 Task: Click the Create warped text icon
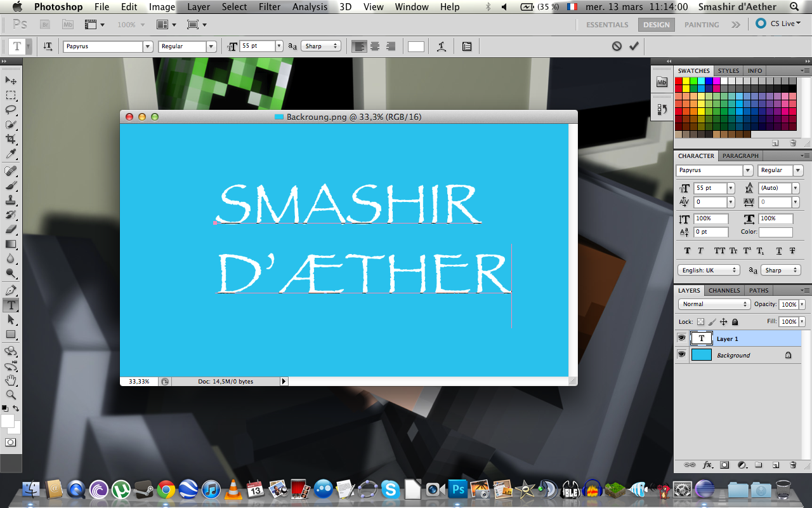[x=442, y=46]
